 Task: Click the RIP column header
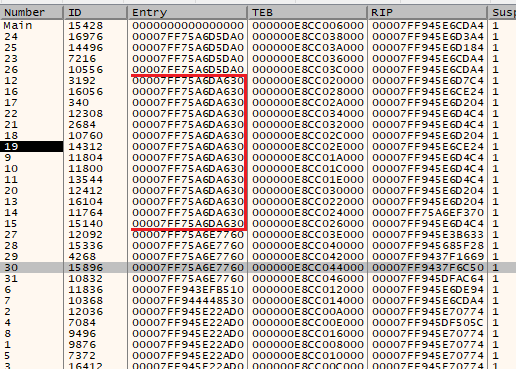[427, 13]
